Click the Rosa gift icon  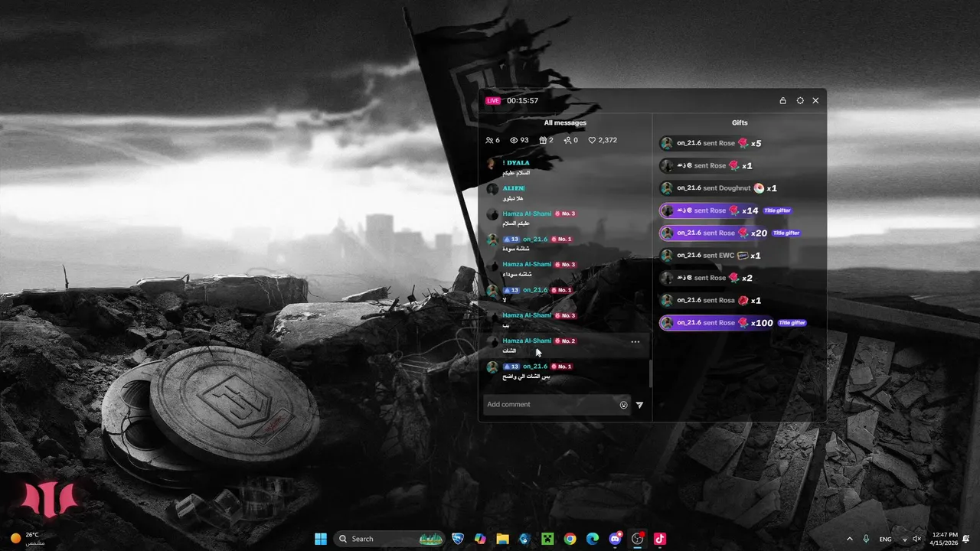[x=743, y=300]
